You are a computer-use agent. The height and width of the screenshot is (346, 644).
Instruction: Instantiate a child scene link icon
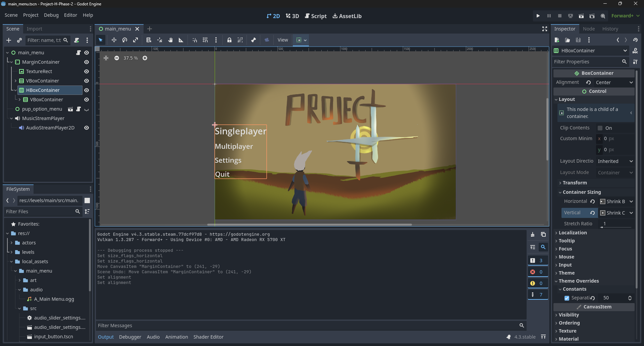click(19, 40)
